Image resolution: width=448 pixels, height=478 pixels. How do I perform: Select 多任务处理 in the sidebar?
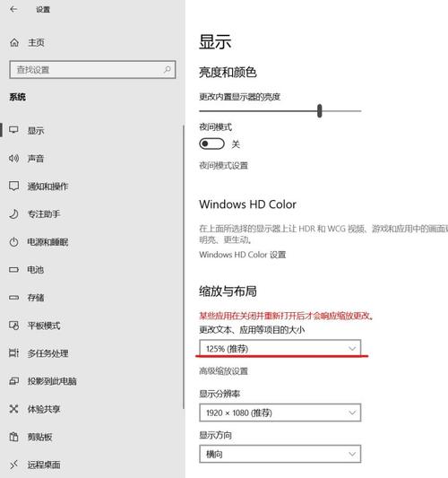click(47, 353)
